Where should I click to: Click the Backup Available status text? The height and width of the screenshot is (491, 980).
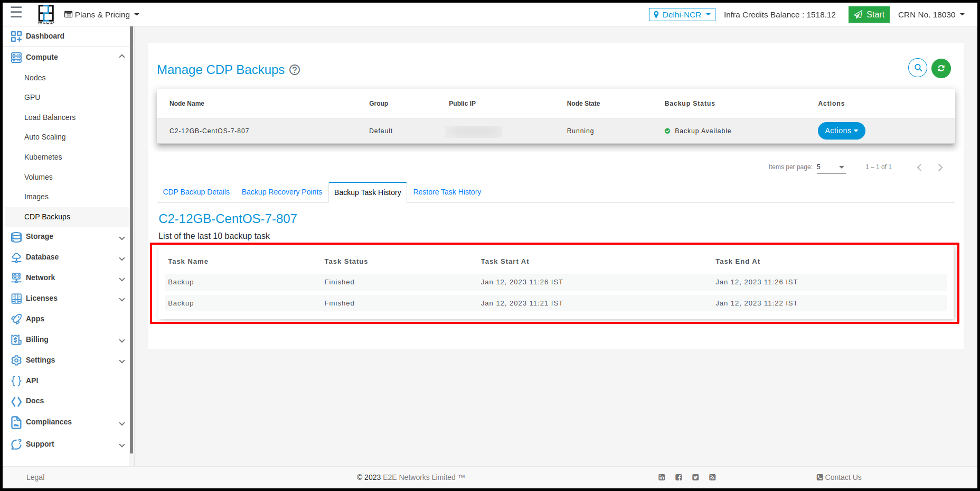click(703, 131)
